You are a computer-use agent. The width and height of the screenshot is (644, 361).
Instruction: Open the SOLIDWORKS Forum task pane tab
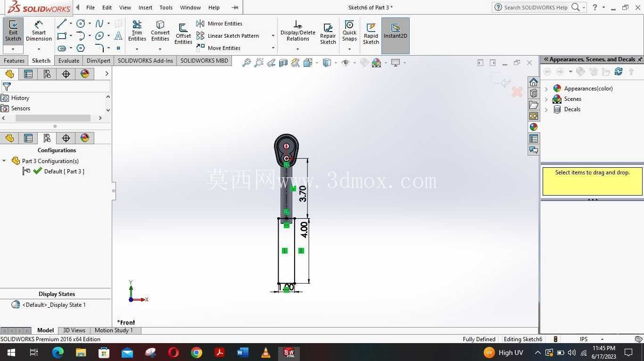click(x=534, y=150)
